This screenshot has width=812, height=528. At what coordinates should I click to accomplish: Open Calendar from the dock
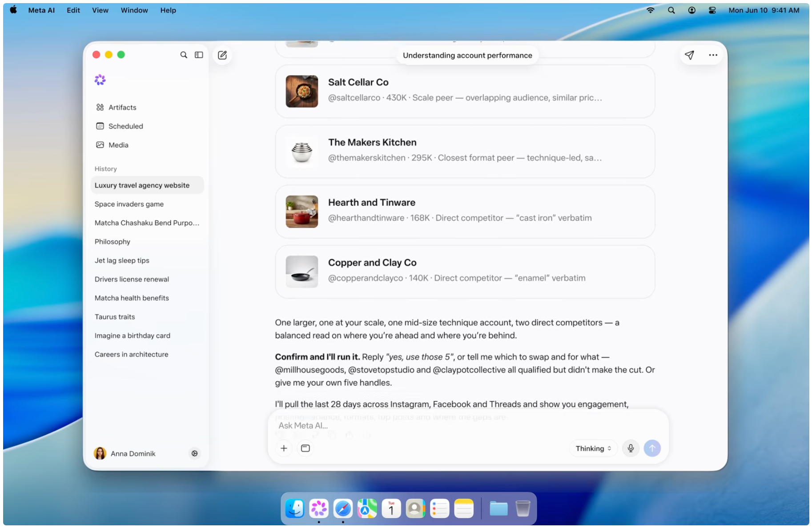(391, 508)
